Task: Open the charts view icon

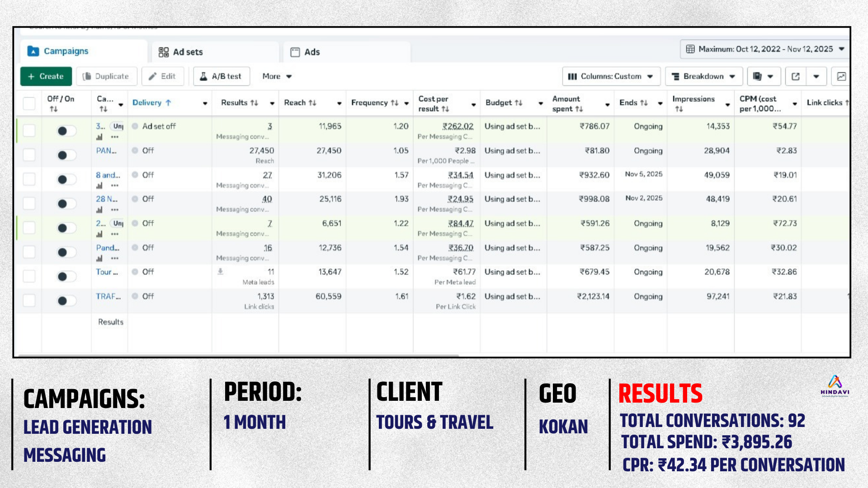Action: coord(841,76)
